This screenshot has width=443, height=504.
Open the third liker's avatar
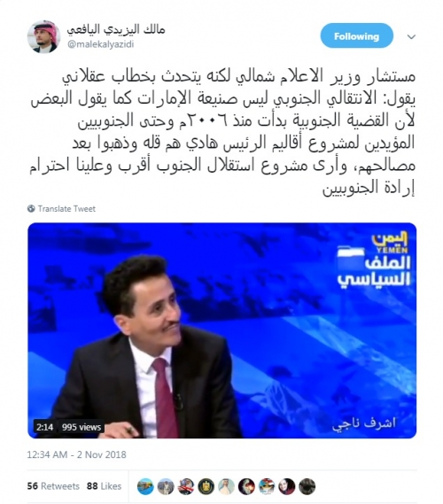tap(186, 486)
